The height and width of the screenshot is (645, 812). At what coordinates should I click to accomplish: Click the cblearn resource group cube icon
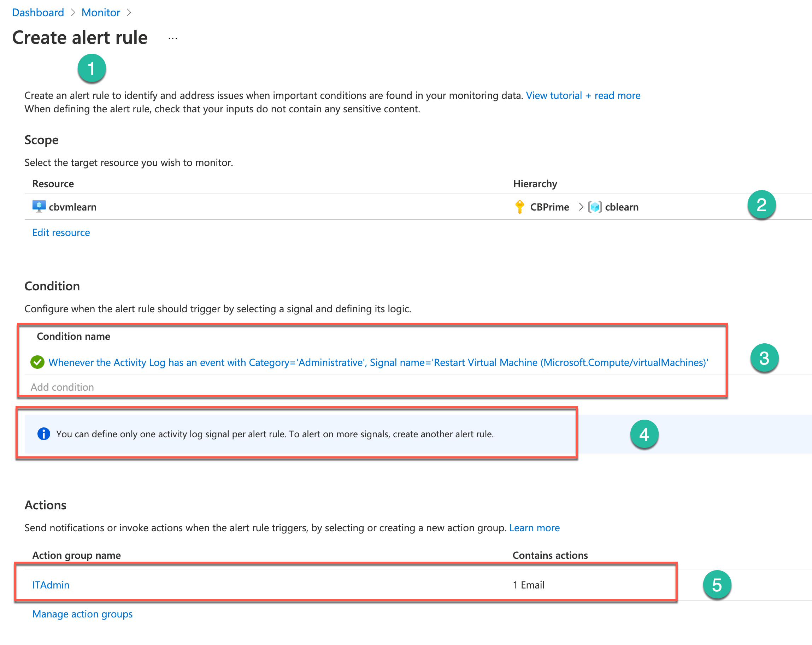pos(595,207)
